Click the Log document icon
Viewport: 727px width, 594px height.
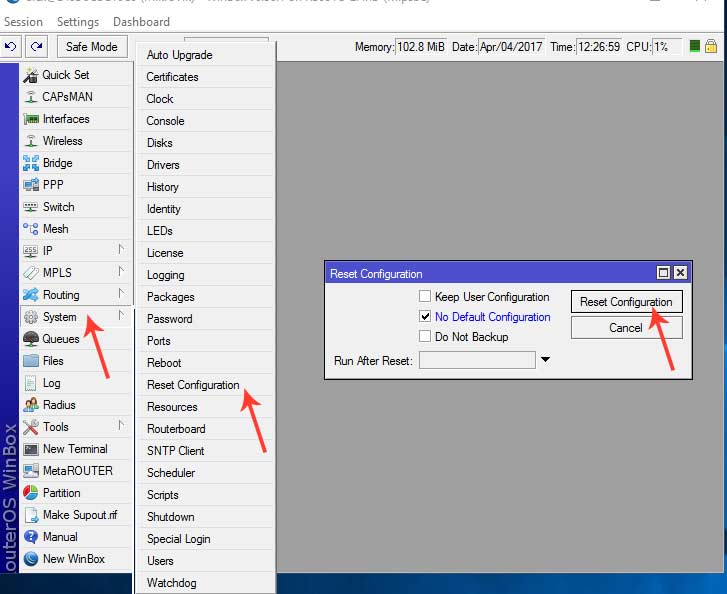31,383
